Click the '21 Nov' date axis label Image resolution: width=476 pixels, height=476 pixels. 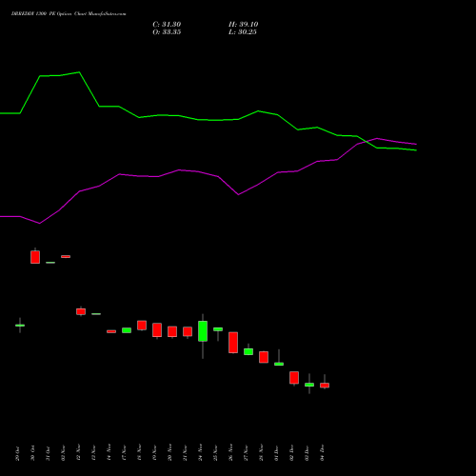click(185, 452)
